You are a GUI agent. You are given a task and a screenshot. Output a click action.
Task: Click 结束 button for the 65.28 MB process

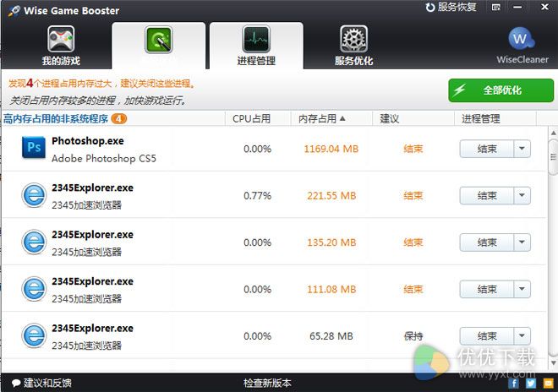pyautogui.click(x=487, y=336)
